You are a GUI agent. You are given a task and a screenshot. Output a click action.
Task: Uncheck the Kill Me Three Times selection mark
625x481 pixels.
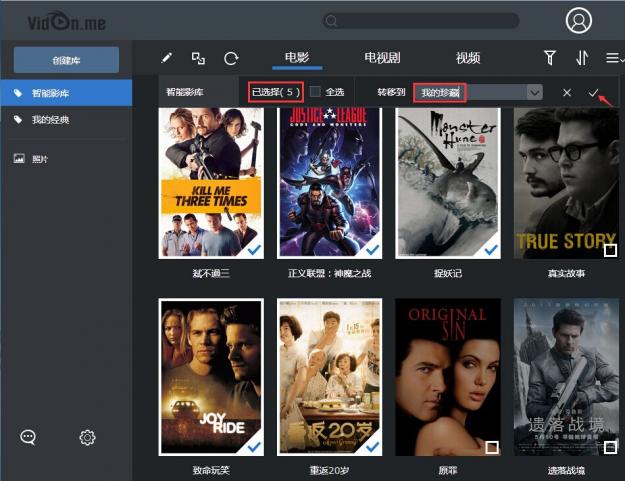tap(254, 250)
